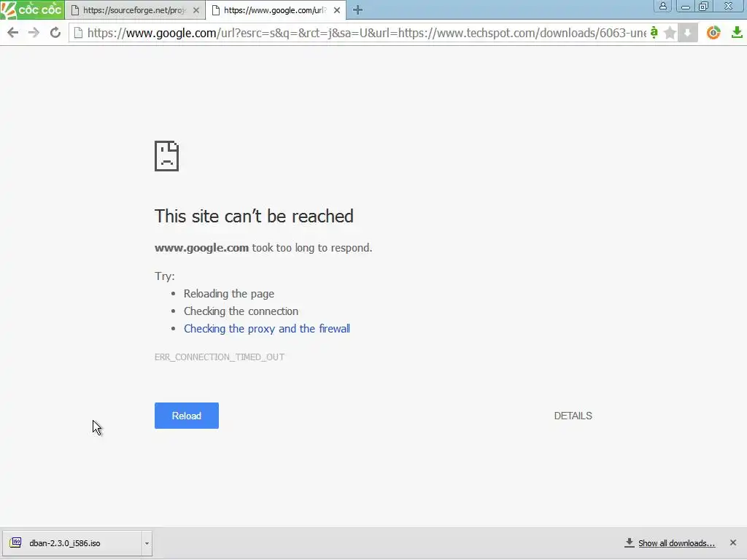Click the bold 'www.google.com' text
The height and width of the screenshot is (560, 747).
(x=201, y=248)
